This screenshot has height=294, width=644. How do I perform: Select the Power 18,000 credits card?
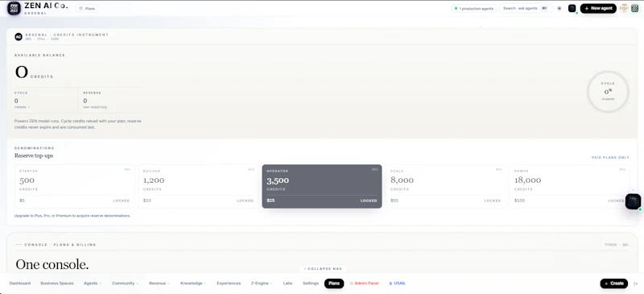click(569, 186)
